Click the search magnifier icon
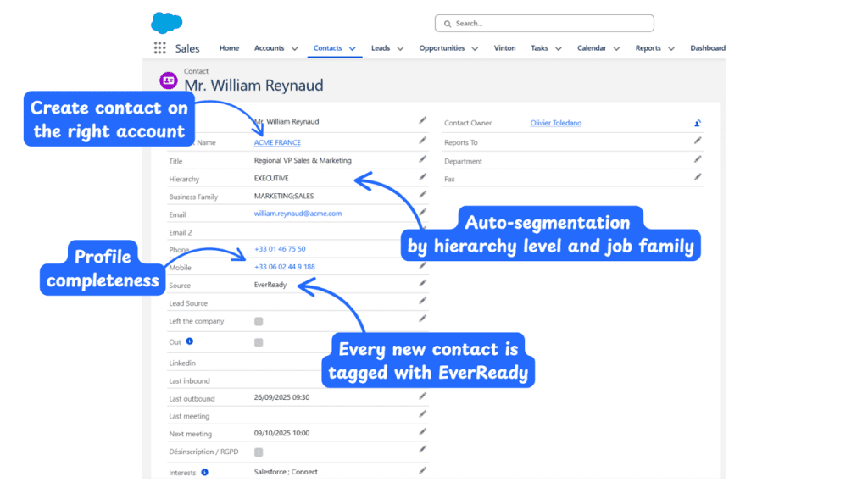868x488 pixels. [448, 24]
